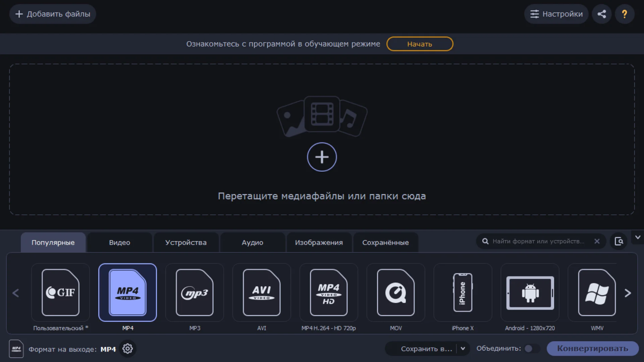Select the AVI video format
Screen dimensions: 644x362
tap(262, 292)
